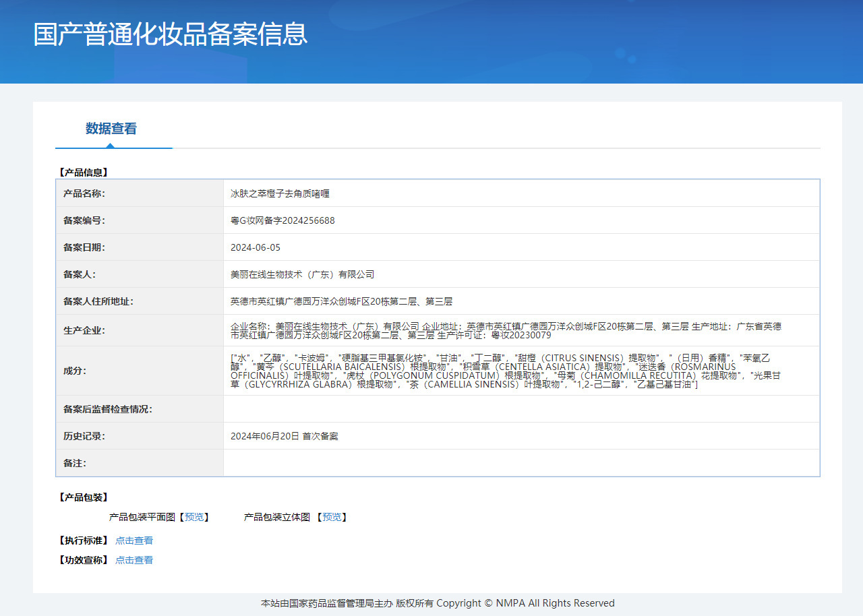Click the 【产品信息】 section heading
Image resolution: width=863 pixels, height=616 pixels.
tap(84, 173)
